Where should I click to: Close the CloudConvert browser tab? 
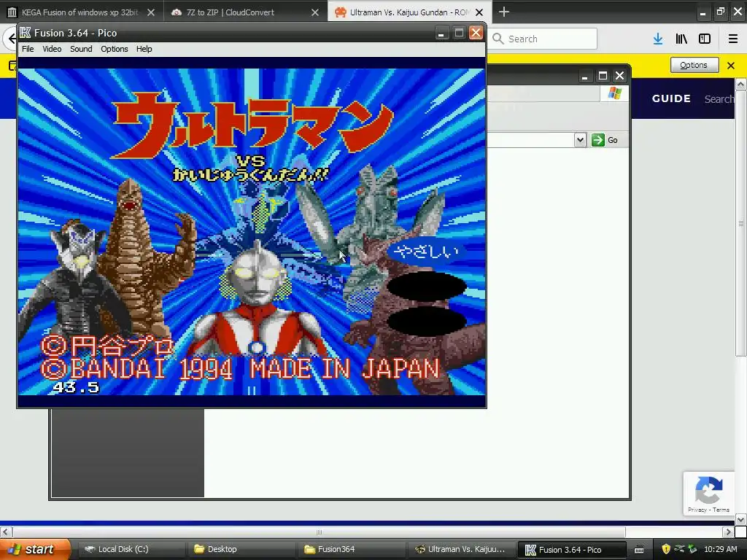pyautogui.click(x=315, y=12)
